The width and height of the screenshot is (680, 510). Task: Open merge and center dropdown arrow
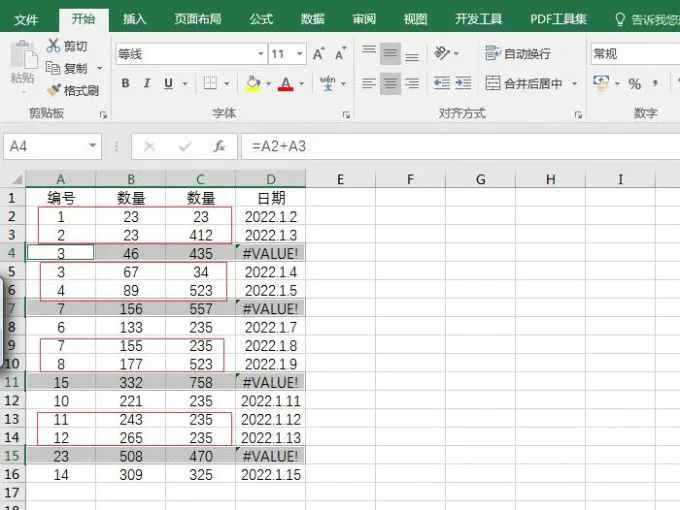click(574, 83)
